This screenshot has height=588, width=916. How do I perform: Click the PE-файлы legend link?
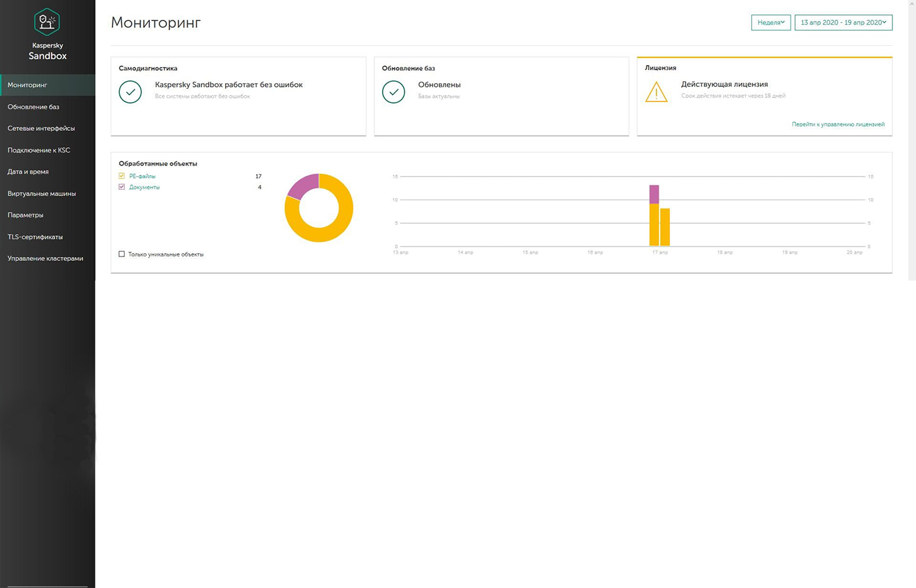(x=142, y=177)
